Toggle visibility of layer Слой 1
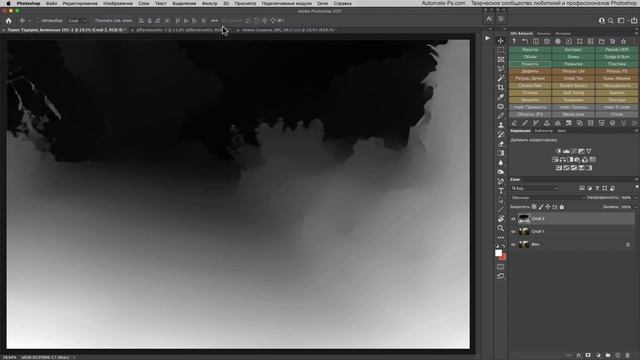This screenshot has width=640, height=360. [x=513, y=231]
